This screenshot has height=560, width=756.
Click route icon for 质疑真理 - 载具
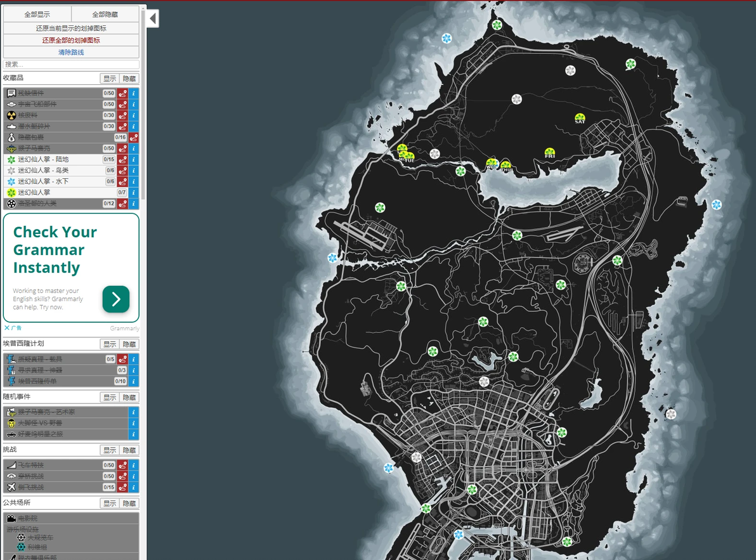coord(122,359)
